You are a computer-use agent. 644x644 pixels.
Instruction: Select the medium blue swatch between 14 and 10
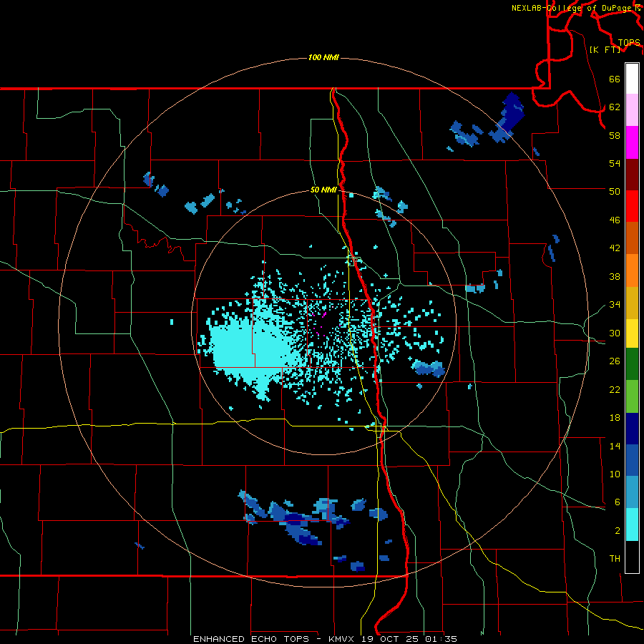pyautogui.click(x=632, y=460)
